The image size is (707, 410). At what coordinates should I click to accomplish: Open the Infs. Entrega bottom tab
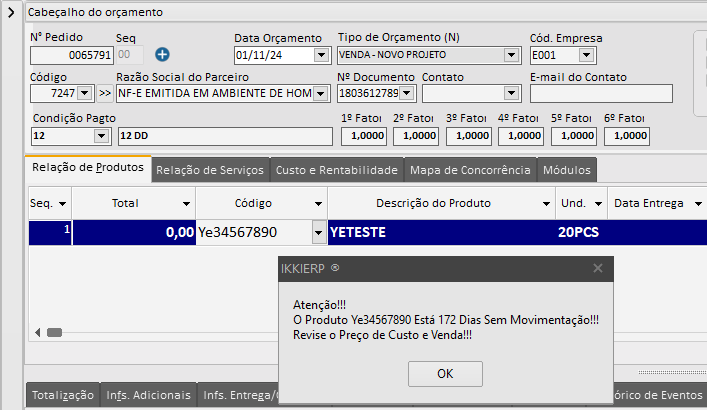(239, 395)
